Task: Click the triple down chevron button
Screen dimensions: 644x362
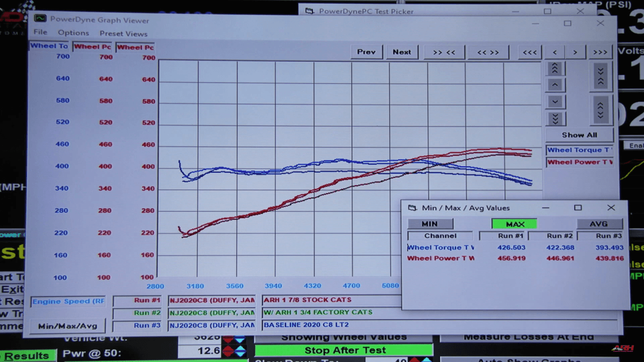Action: tap(555, 119)
